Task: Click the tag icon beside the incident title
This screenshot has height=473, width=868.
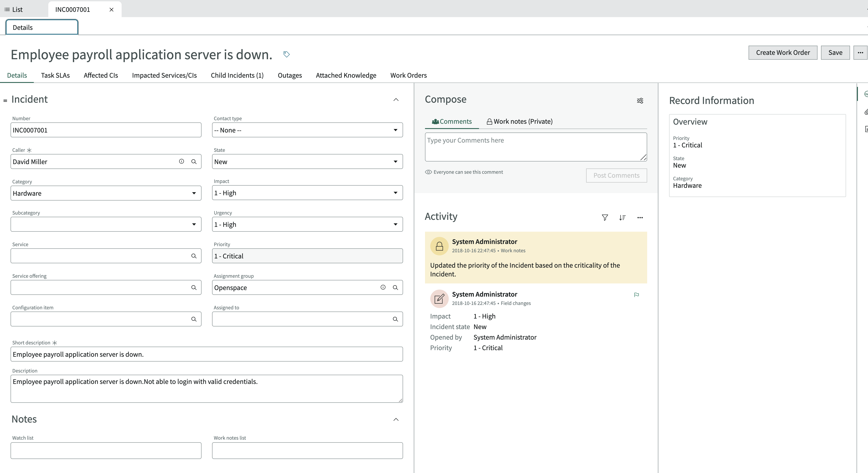Action: (x=286, y=54)
